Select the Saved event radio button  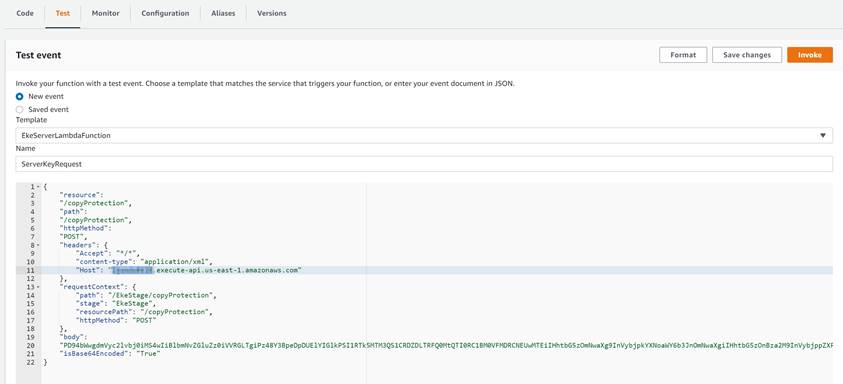click(20, 110)
